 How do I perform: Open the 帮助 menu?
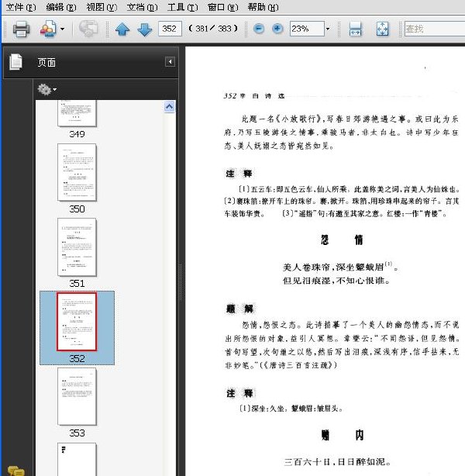[x=263, y=7]
